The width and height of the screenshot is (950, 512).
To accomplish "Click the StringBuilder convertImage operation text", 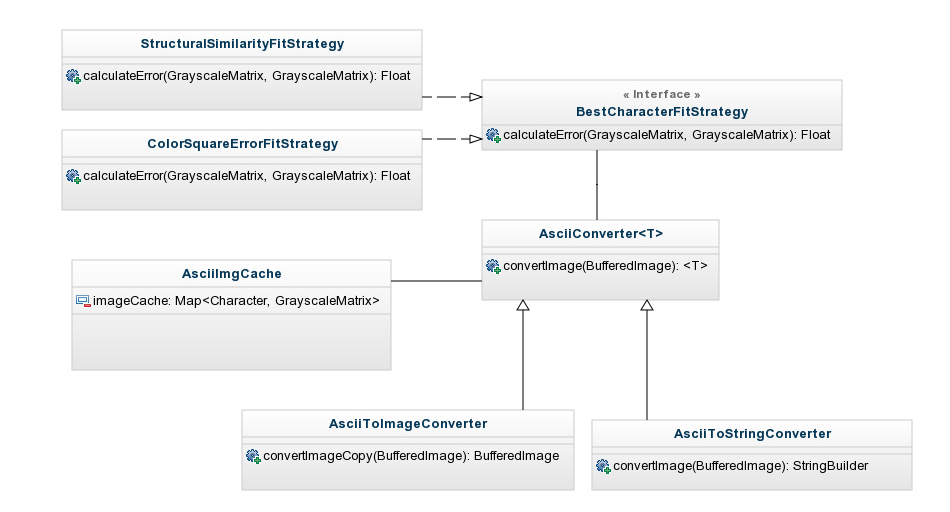I will (x=740, y=466).
